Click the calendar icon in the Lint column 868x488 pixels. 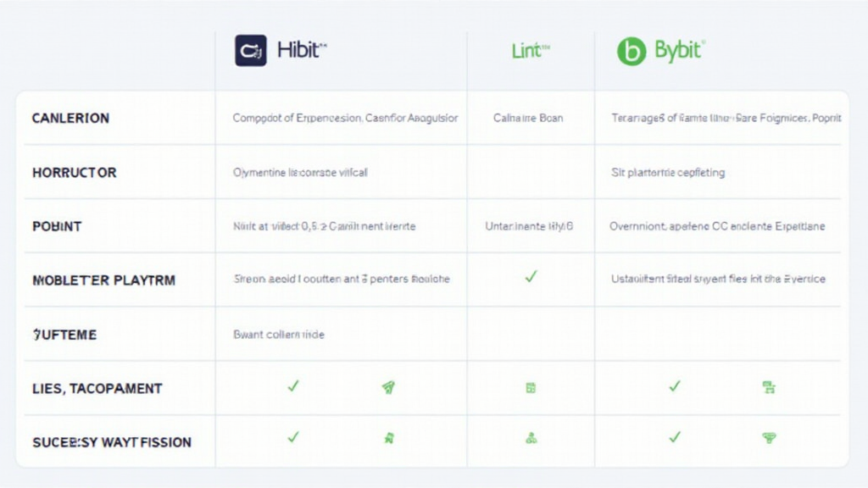coord(531,388)
